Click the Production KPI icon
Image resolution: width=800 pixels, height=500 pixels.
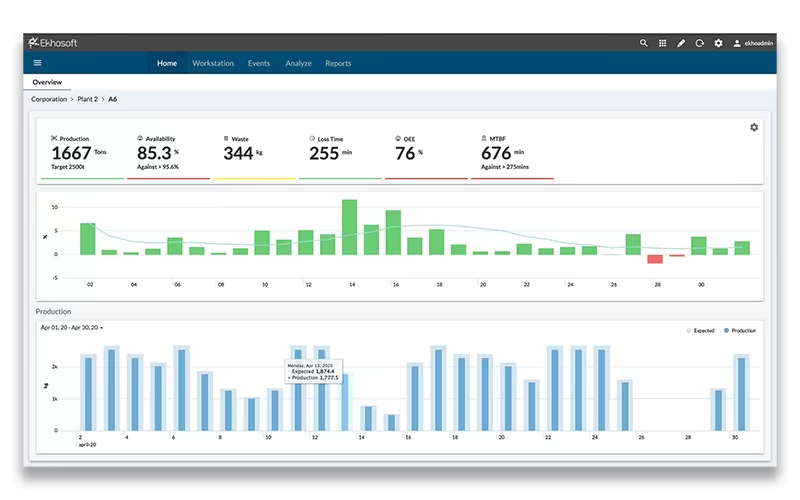click(54, 138)
